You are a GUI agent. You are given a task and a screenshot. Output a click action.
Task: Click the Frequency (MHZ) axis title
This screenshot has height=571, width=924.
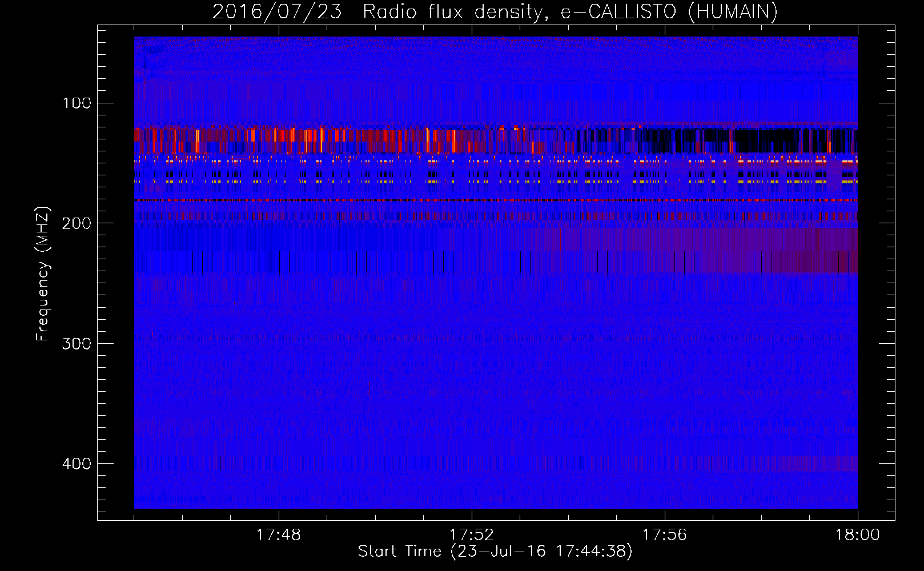(43, 274)
